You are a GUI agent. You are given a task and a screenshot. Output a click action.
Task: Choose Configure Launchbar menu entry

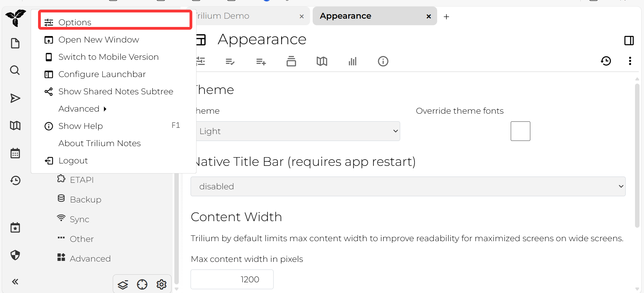coord(114,74)
